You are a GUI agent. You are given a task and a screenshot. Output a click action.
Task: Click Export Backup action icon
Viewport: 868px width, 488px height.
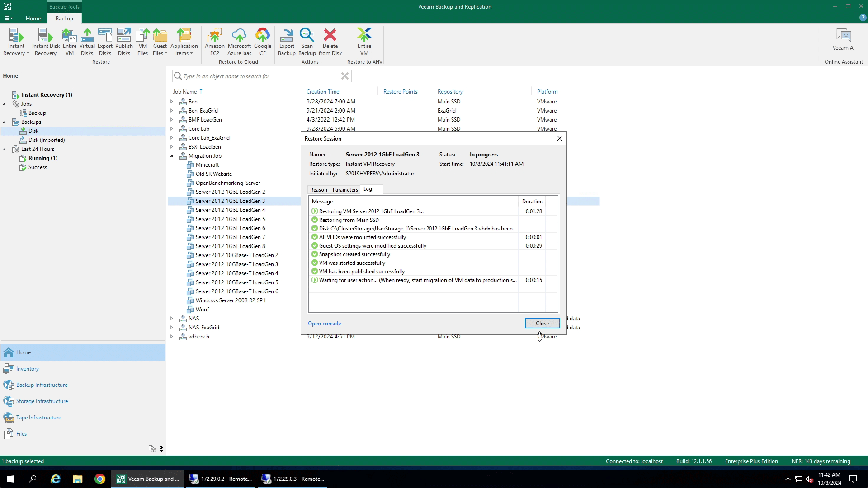click(287, 42)
